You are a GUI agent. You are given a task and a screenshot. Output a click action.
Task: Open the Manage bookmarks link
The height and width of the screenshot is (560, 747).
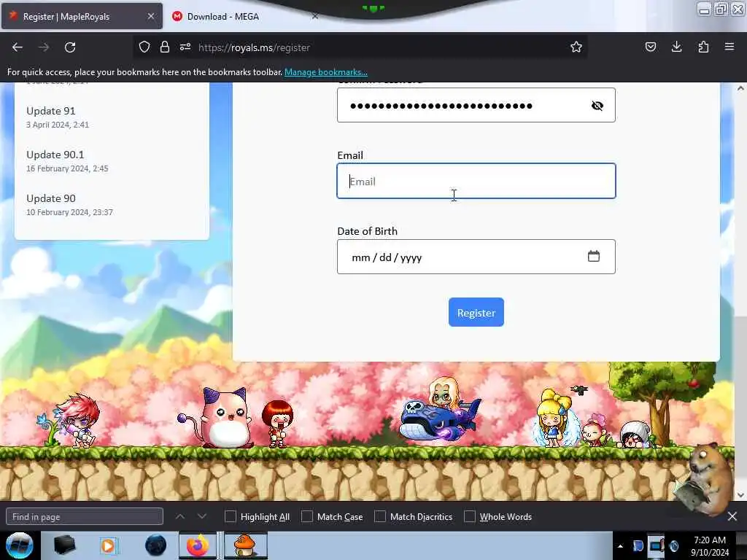pos(326,72)
